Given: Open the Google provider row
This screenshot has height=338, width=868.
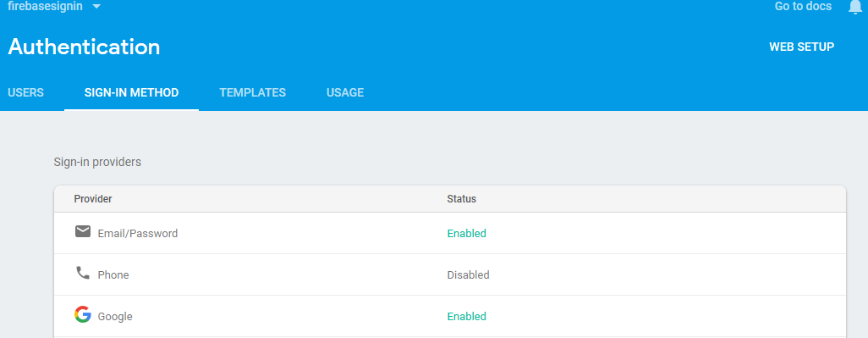Looking at the screenshot, I should point(450,316).
